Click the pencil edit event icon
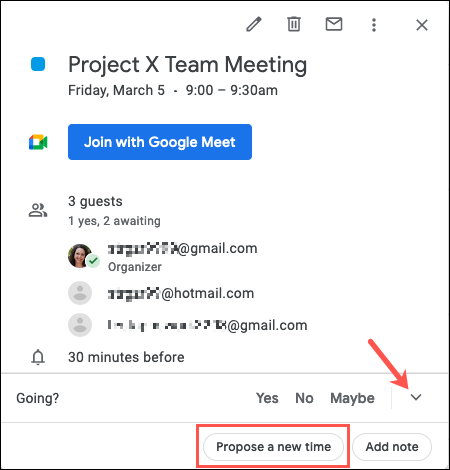The height and width of the screenshot is (470, 450). point(254,24)
